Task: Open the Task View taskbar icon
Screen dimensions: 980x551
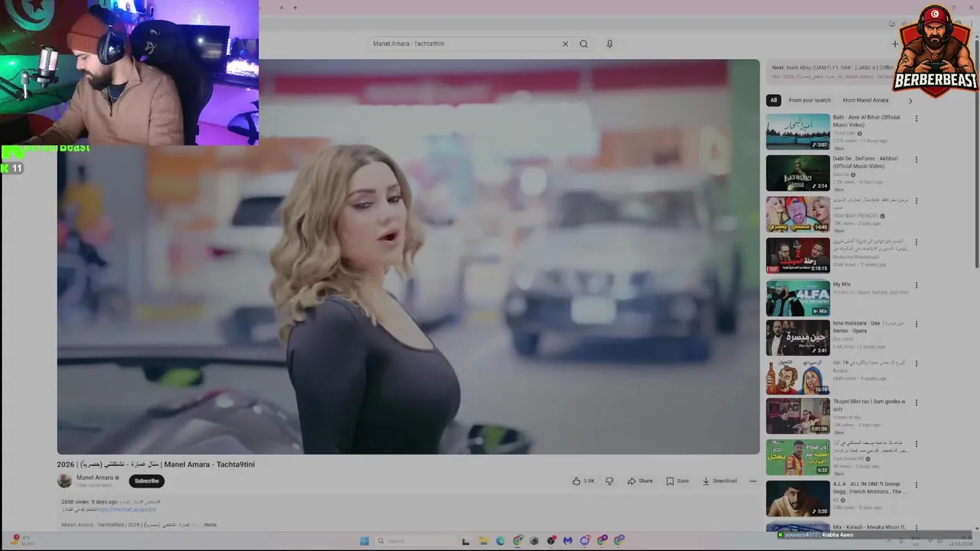Action: pyautogui.click(x=465, y=541)
